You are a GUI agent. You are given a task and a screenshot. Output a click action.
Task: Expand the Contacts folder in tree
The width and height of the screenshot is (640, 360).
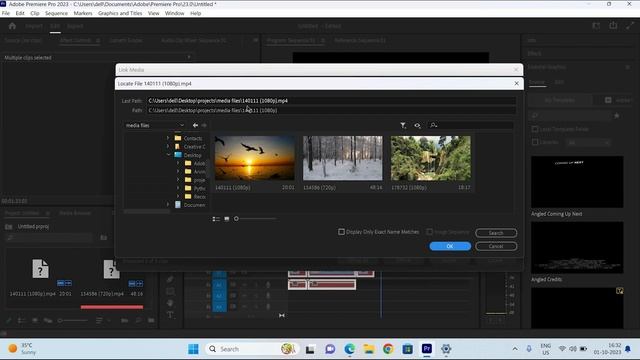tap(168, 138)
